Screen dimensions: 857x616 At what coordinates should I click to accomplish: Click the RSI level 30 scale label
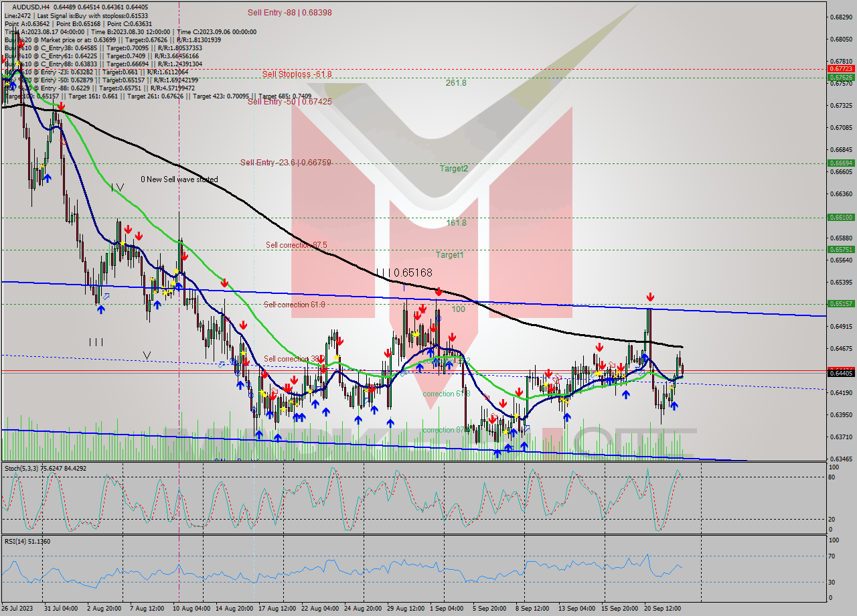(831, 581)
